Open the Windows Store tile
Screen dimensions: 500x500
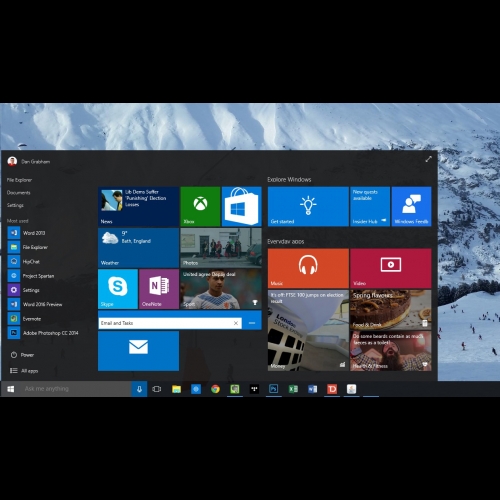point(242,206)
